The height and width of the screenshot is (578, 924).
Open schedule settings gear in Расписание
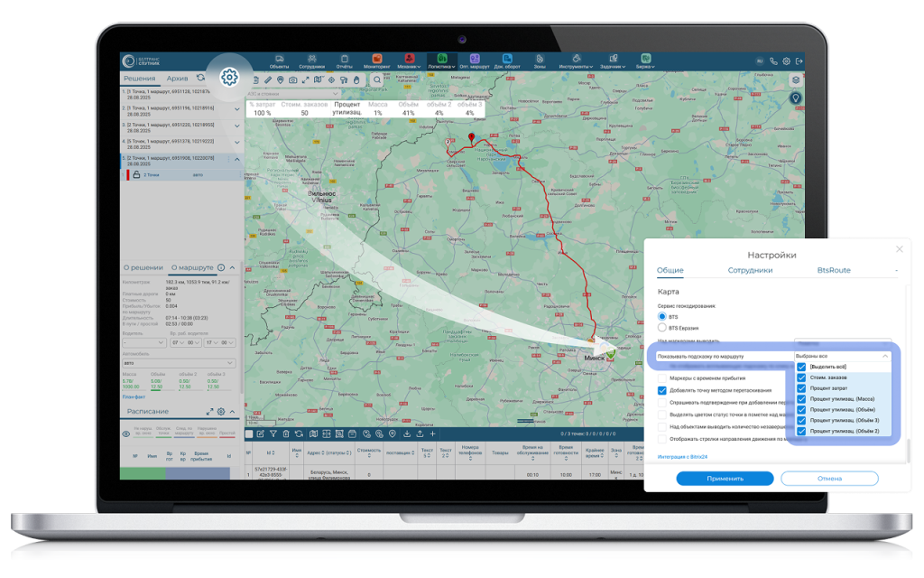click(x=220, y=412)
